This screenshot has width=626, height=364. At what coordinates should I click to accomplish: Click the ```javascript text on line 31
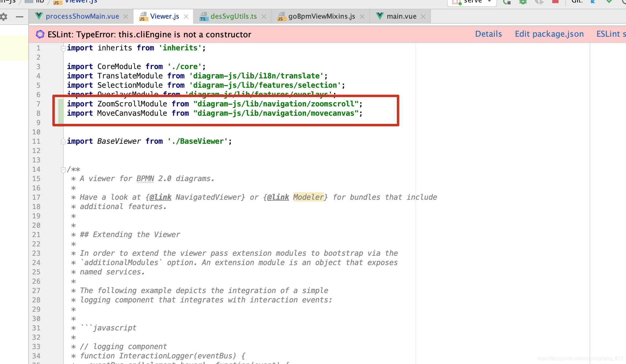pyautogui.click(x=108, y=328)
